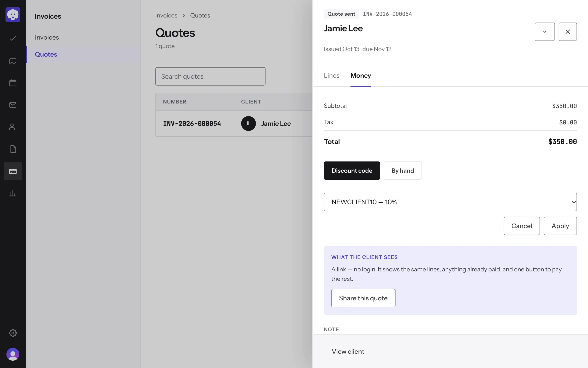Click INV-2026-000054 in the quotes table

[192, 124]
